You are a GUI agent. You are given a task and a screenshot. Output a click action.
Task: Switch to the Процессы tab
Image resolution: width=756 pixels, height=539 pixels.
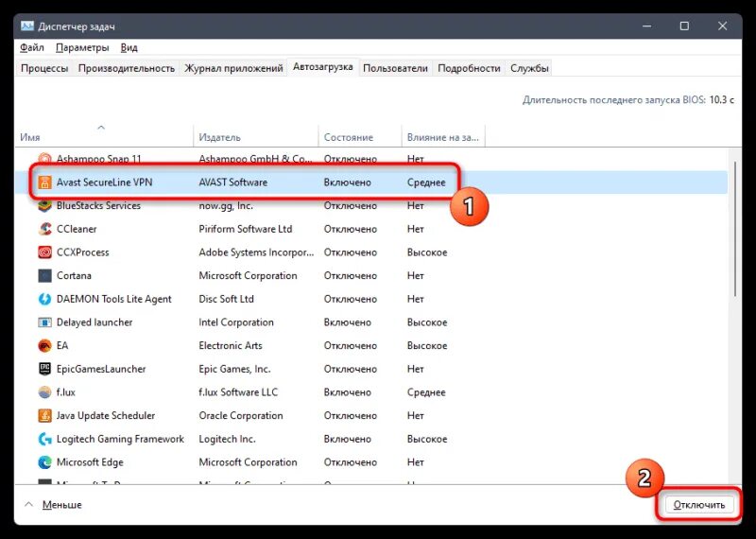(44, 68)
